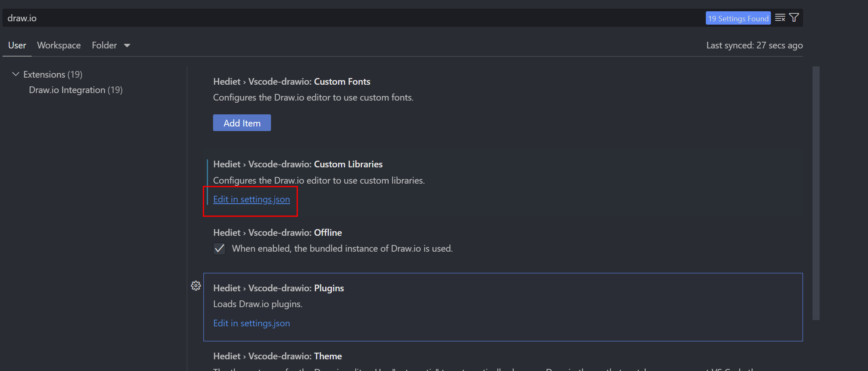
Task: Collapse the Extensions (19) tree group
Action: (x=16, y=74)
